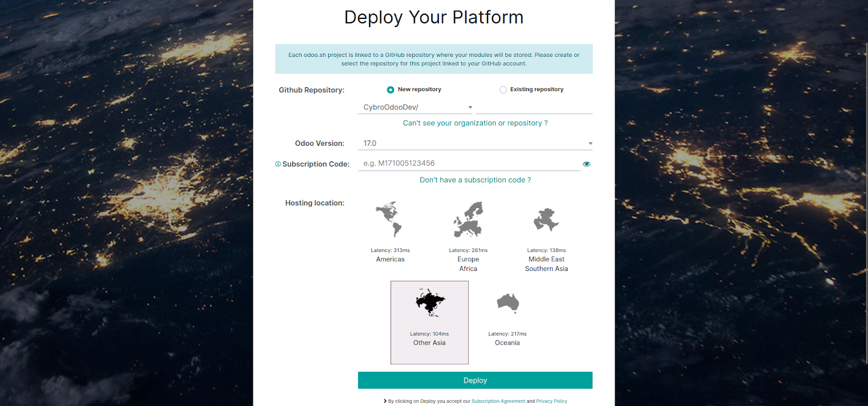Choose Americas map icon hosting location
Screen dimensions: 868x406
(x=390, y=220)
